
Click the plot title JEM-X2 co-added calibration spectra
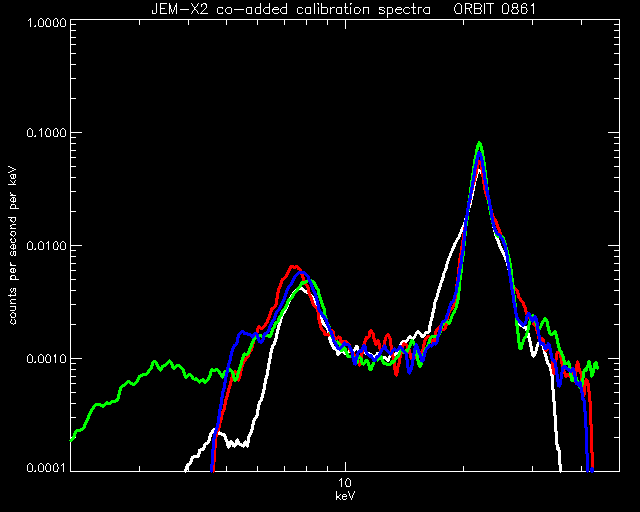pos(291,9)
